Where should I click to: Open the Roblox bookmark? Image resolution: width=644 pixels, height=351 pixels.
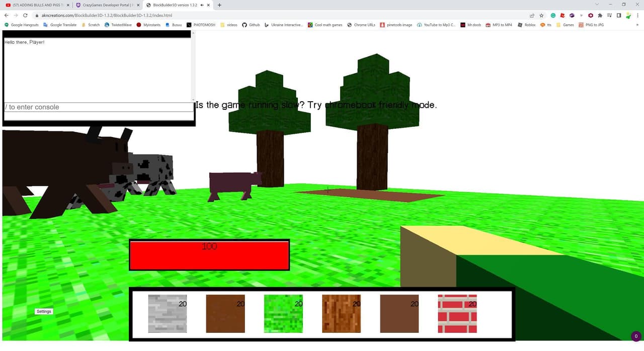(x=527, y=25)
